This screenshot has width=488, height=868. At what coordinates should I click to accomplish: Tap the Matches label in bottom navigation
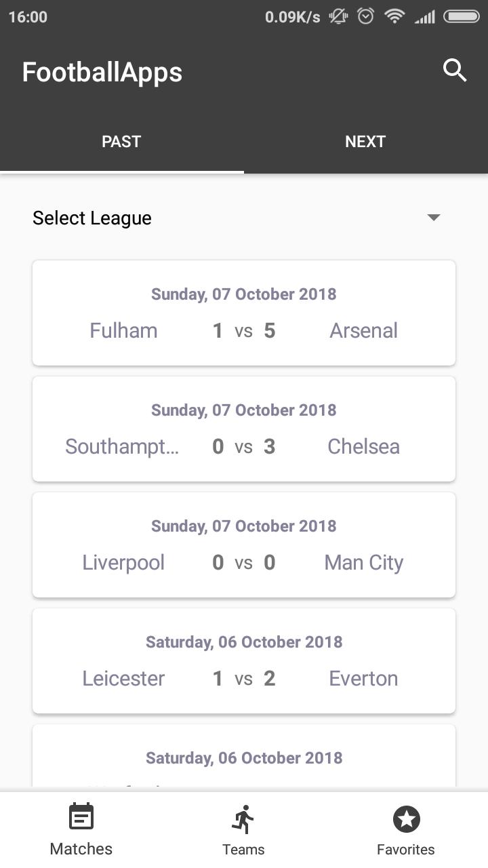(x=81, y=849)
